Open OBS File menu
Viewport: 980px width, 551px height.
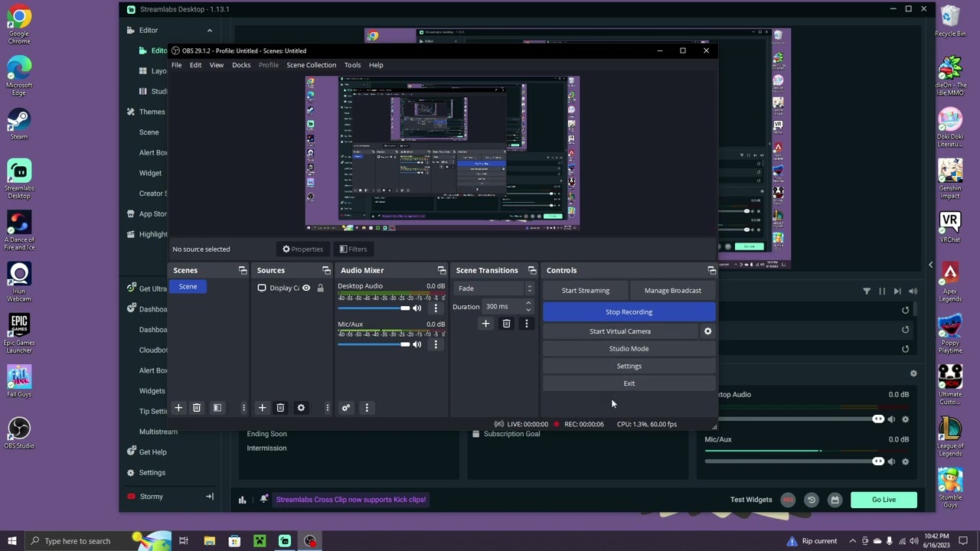click(x=177, y=65)
